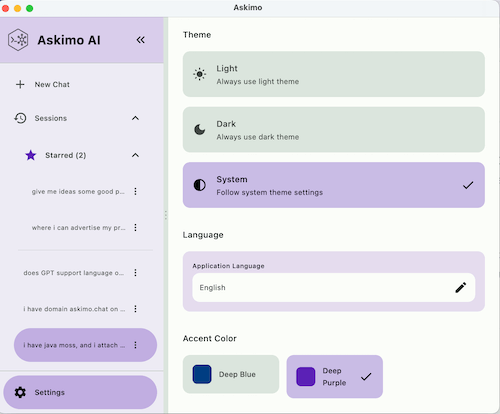Start a New Chat
This screenshot has height=414, width=500.
(x=52, y=84)
